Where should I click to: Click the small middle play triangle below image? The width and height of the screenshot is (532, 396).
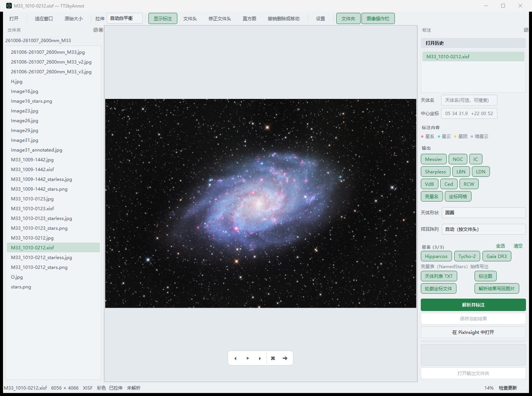(x=248, y=358)
